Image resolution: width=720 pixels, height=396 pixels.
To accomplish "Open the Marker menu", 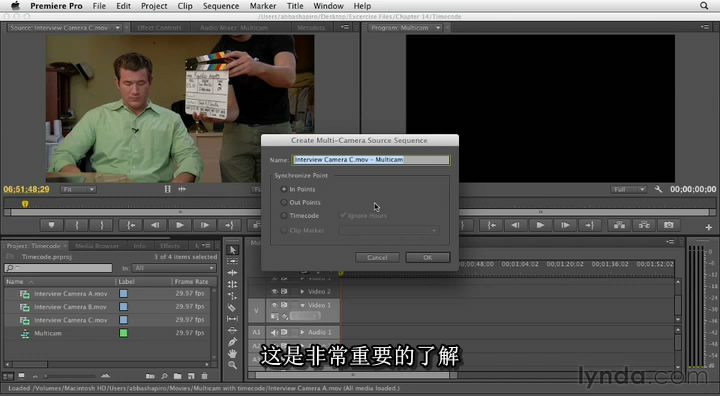I will tap(263, 6).
